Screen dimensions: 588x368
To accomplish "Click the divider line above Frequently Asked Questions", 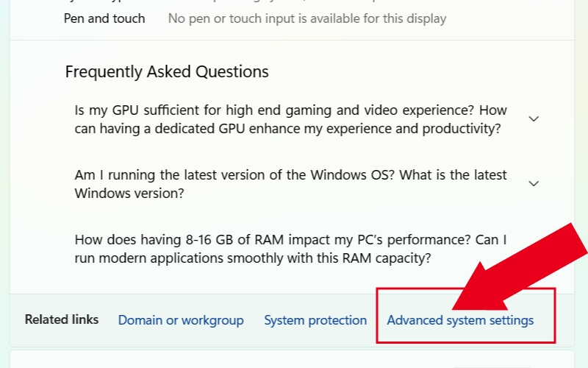I will point(294,40).
